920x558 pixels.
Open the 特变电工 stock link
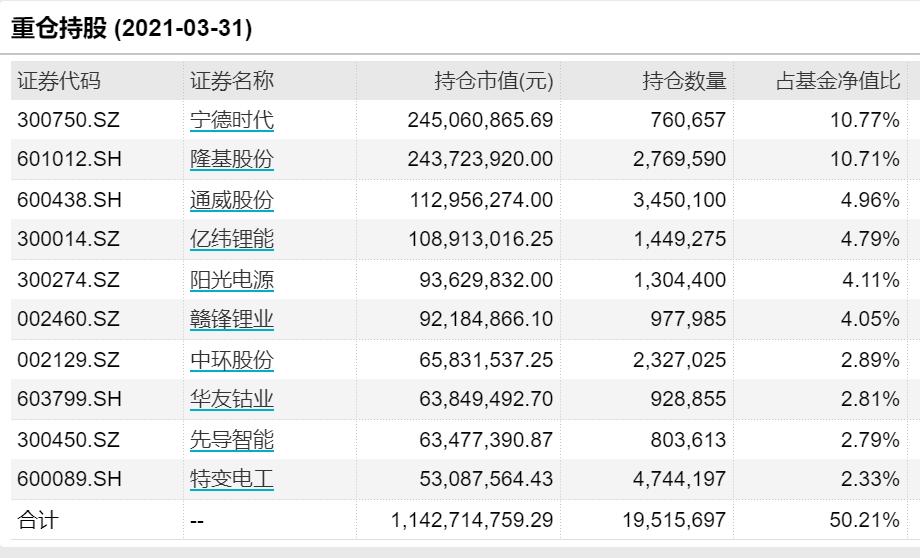231,481
